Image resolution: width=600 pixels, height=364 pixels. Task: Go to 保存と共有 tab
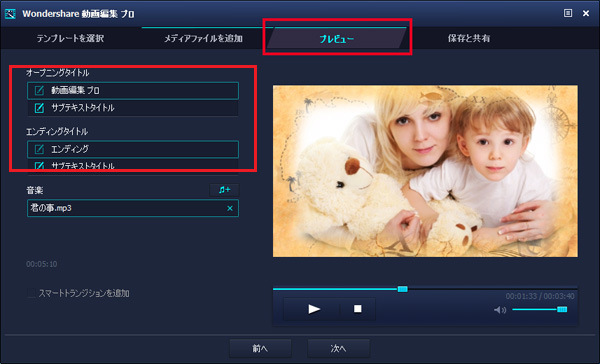tap(469, 38)
